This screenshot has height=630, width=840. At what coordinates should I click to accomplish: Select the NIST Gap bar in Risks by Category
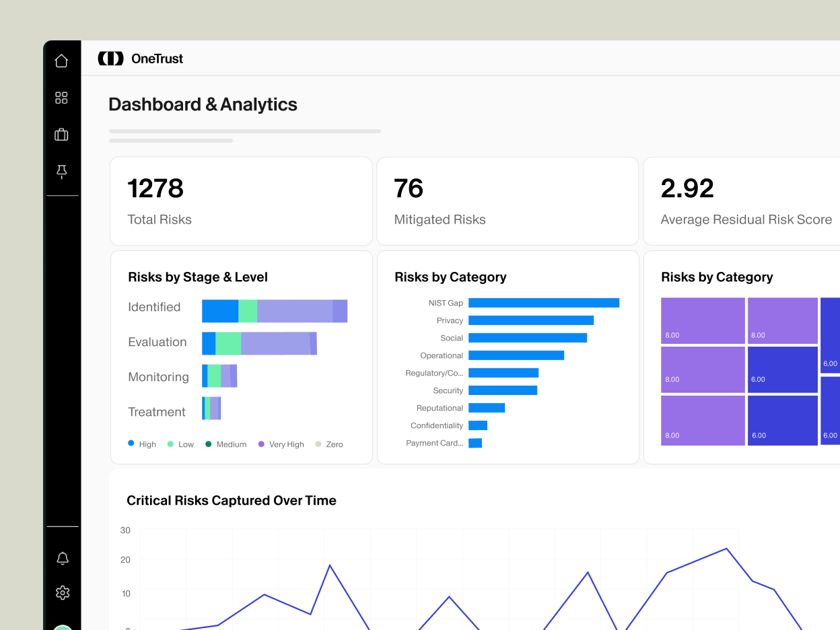tap(544, 303)
